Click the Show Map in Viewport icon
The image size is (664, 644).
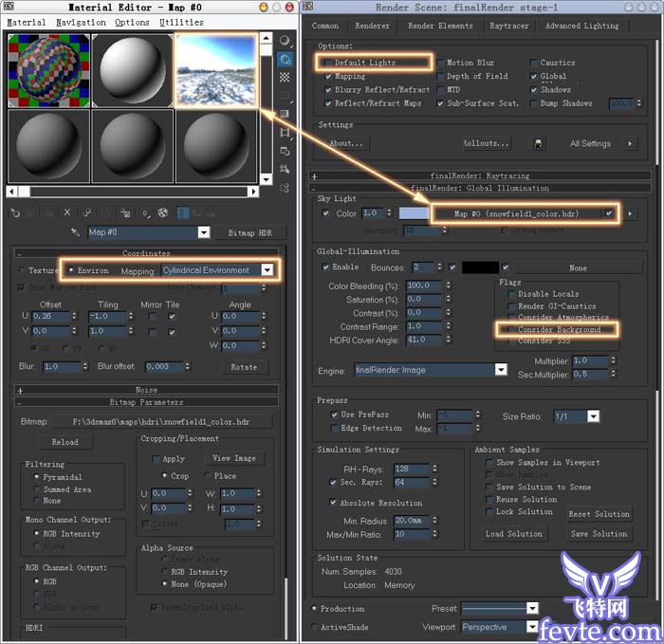point(163,212)
